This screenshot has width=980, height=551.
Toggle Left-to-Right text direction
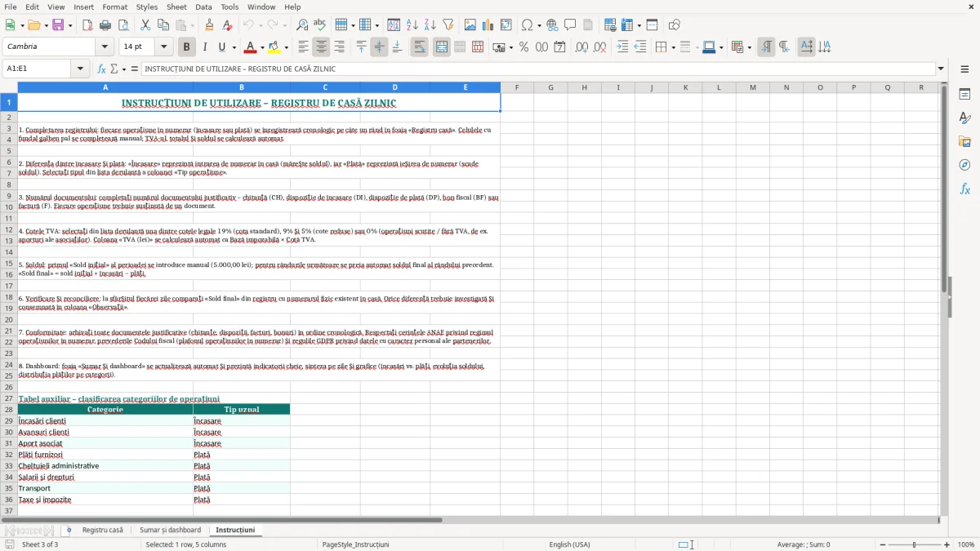pos(766,47)
